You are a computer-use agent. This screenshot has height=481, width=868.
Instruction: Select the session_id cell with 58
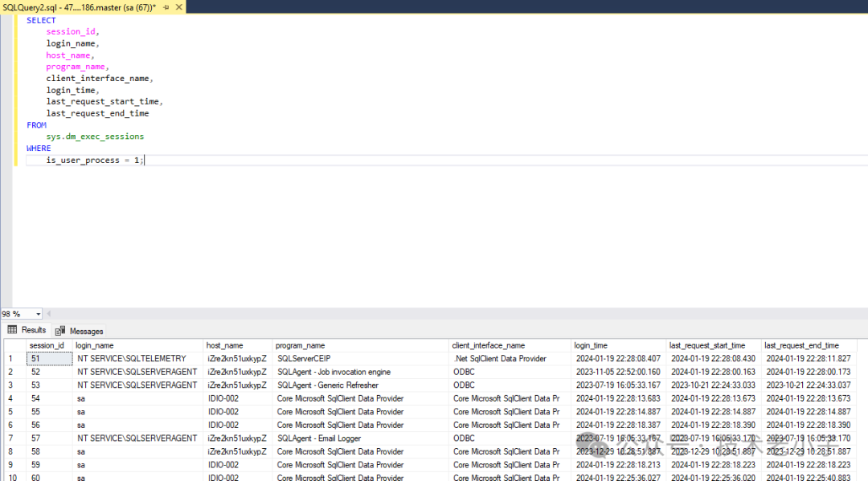click(49, 452)
